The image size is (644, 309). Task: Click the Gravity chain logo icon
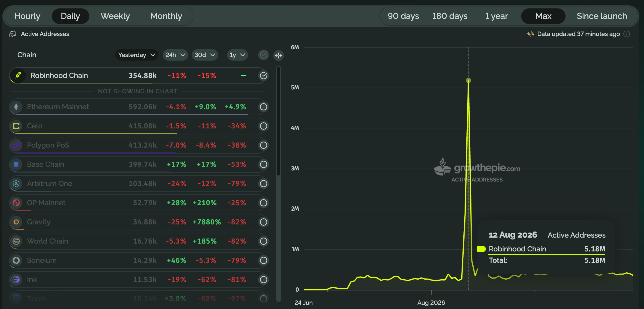(x=16, y=222)
